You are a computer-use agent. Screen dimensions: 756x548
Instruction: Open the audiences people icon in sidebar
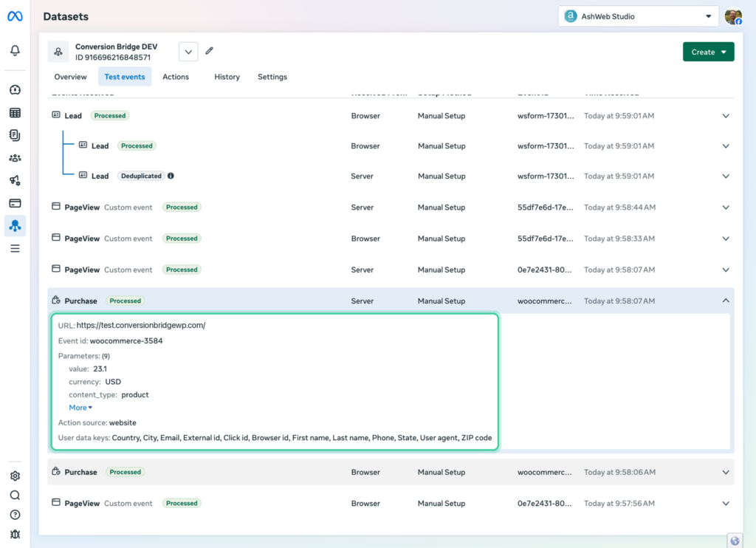click(15, 158)
